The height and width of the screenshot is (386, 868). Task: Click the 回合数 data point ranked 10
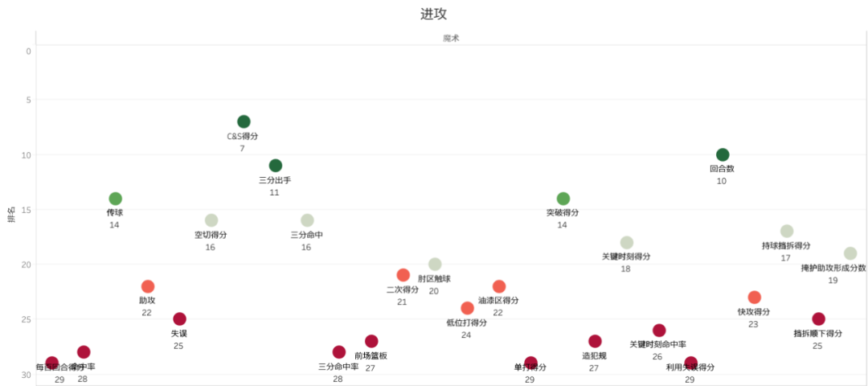[723, 154]
